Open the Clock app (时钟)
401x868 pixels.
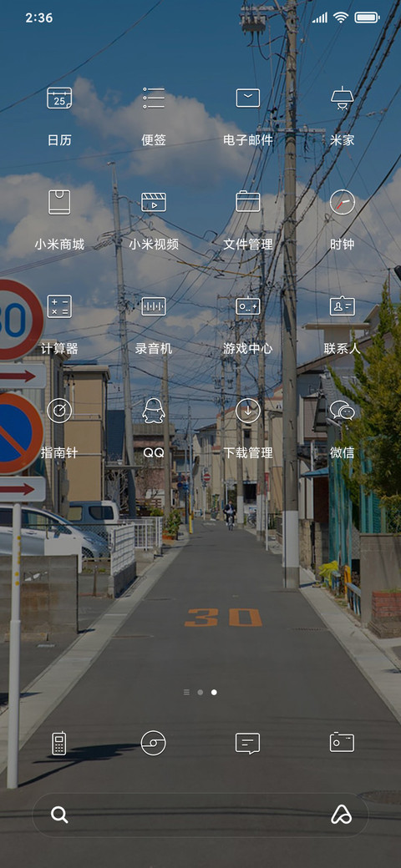343,202
